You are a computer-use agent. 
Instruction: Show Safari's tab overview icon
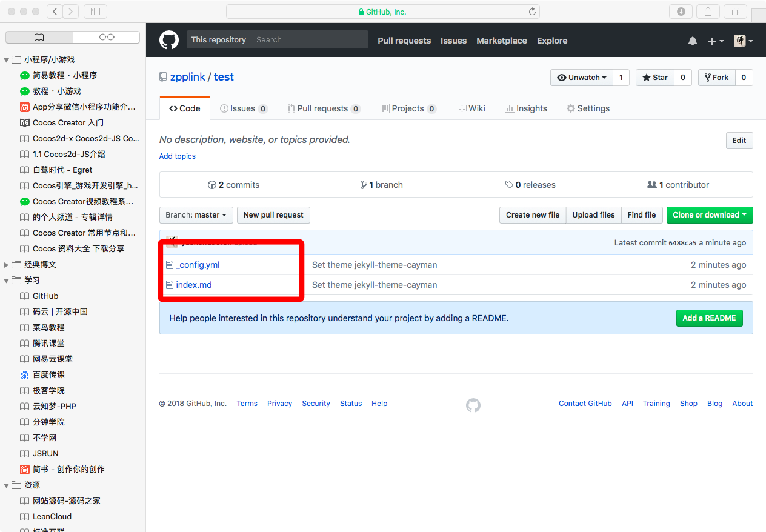[735, 12]
